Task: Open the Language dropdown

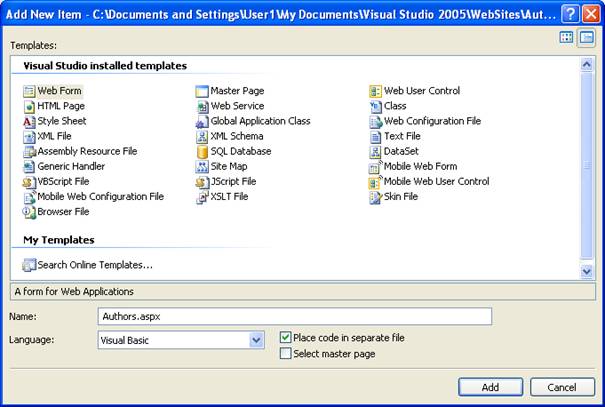Action: 256,341
